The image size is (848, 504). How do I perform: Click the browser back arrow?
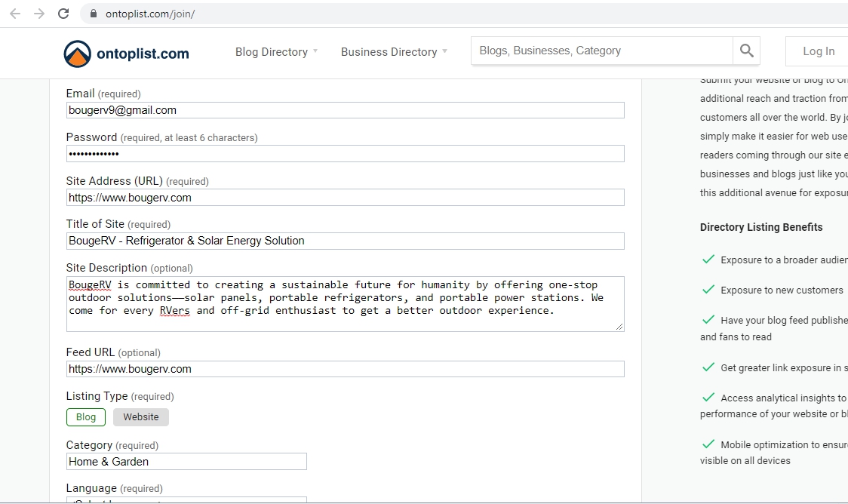[x=15, y=14]
